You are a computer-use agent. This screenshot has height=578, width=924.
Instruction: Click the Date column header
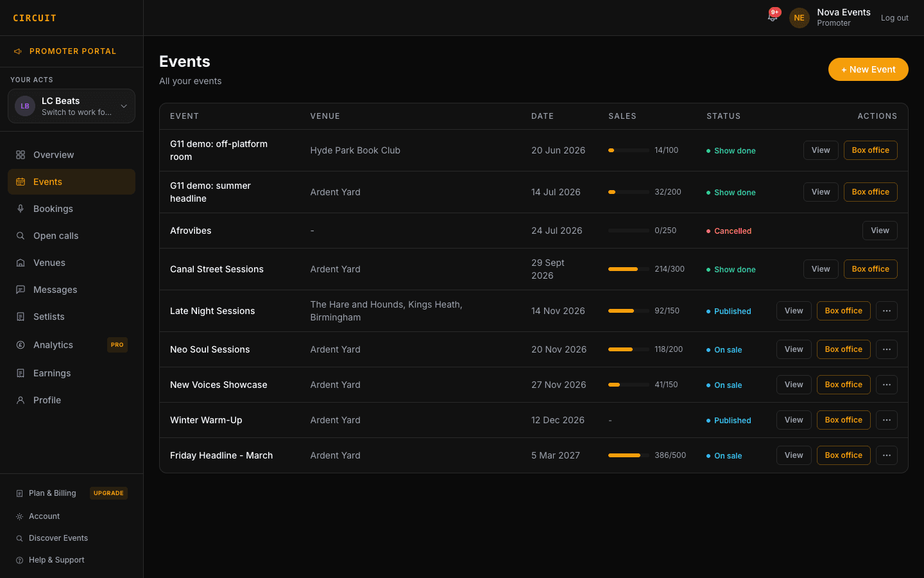click(542, 116)
